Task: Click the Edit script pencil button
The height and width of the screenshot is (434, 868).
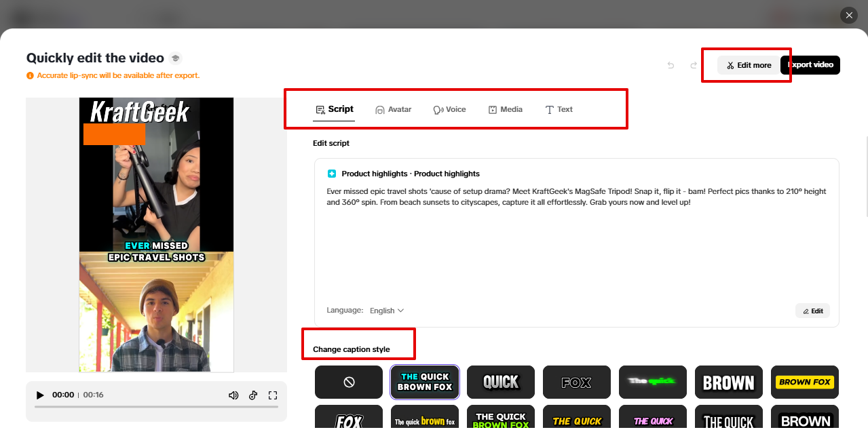Action: 812,311
